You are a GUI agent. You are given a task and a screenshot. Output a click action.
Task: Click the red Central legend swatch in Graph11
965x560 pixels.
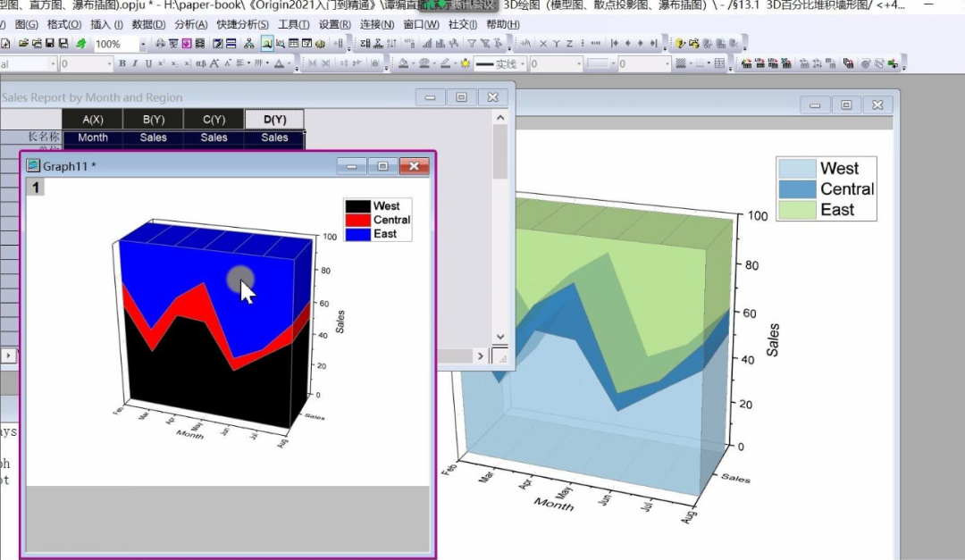coord(357,220)
